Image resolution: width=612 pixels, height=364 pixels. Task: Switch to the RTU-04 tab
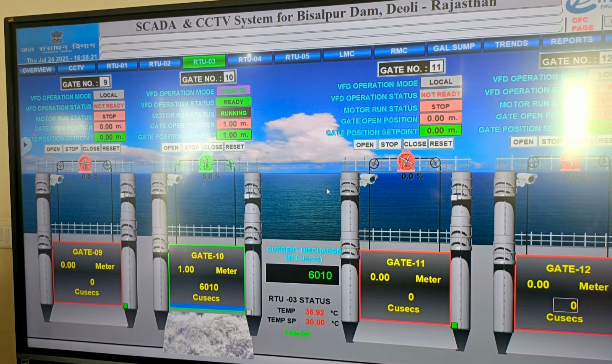pos(250,59)
